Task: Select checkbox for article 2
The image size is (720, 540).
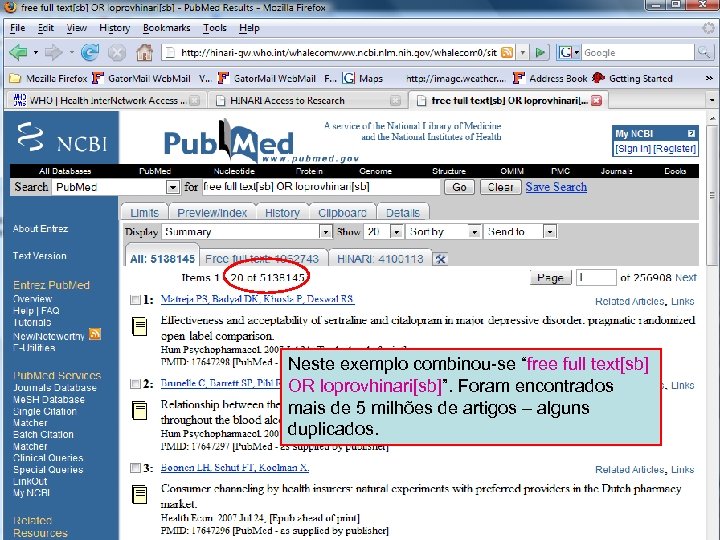Action: (x=135, y=384)
